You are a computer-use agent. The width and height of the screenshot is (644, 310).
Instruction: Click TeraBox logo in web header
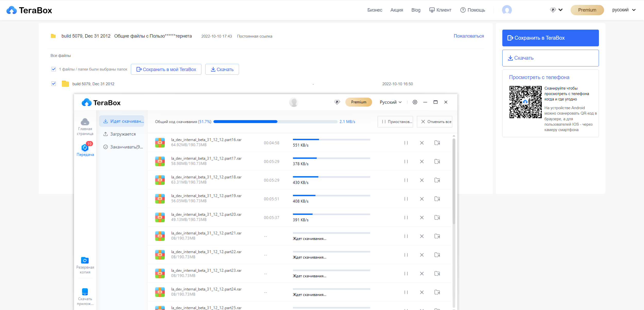click(x=29, y=10)
